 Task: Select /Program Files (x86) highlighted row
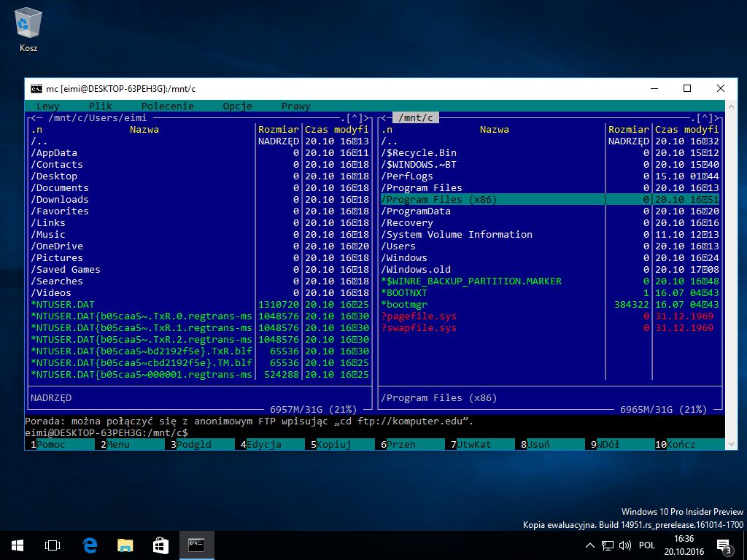(550, 200)
